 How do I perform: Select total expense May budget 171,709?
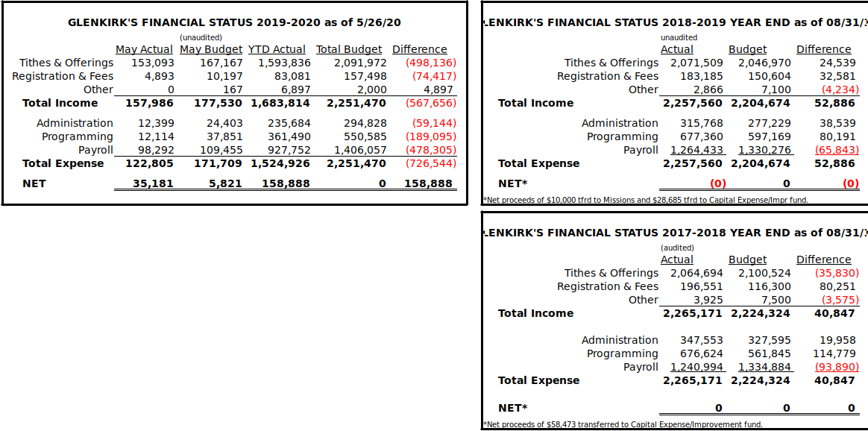pyautogui.click(x=218, y=163)
